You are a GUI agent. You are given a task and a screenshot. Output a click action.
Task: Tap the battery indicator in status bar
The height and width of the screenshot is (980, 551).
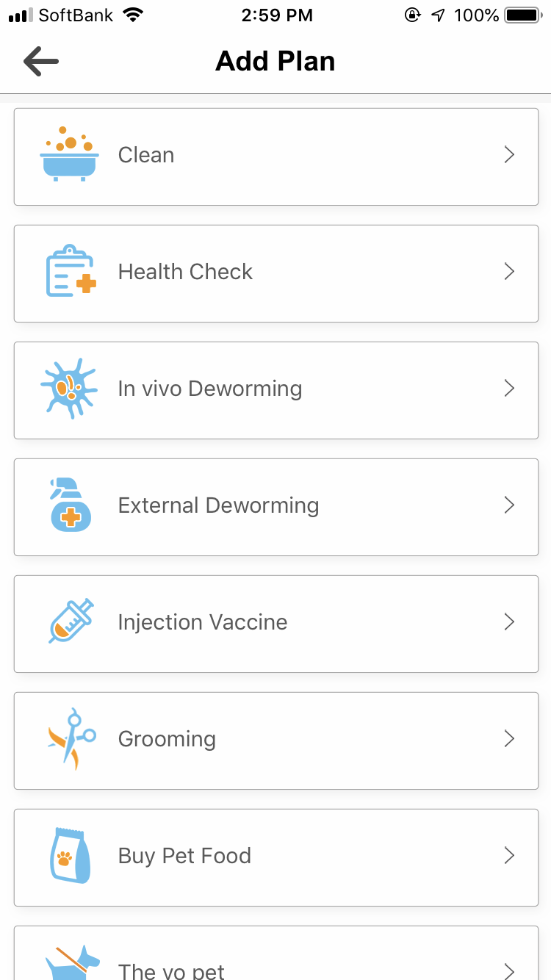522,15
